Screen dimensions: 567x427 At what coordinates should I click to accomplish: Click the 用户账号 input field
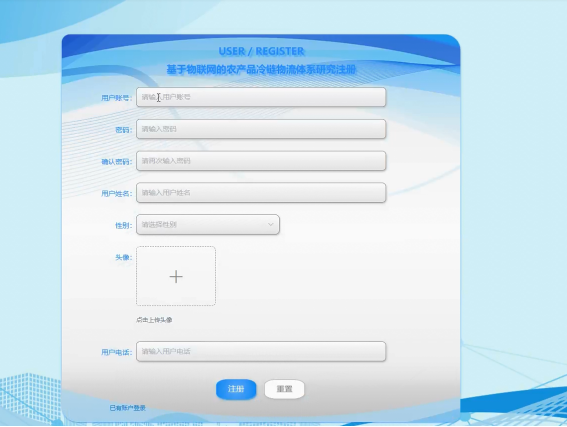[x=261, y=97]
